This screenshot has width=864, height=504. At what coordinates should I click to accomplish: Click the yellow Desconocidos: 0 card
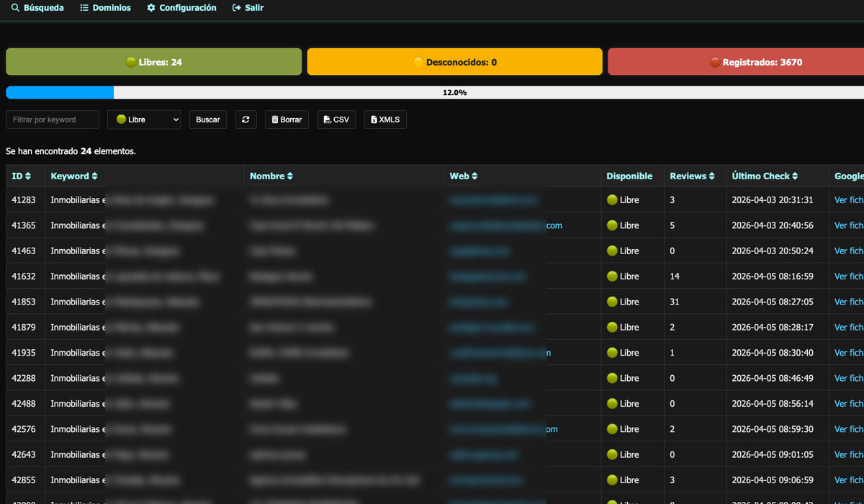[x=454, y=62]
